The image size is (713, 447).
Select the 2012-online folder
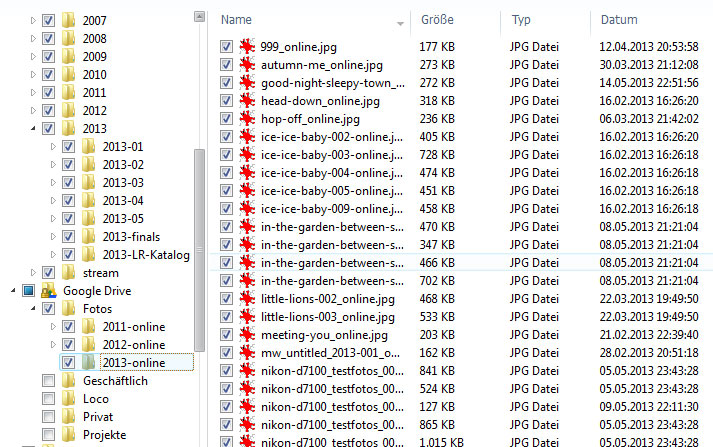coord(132,345)
